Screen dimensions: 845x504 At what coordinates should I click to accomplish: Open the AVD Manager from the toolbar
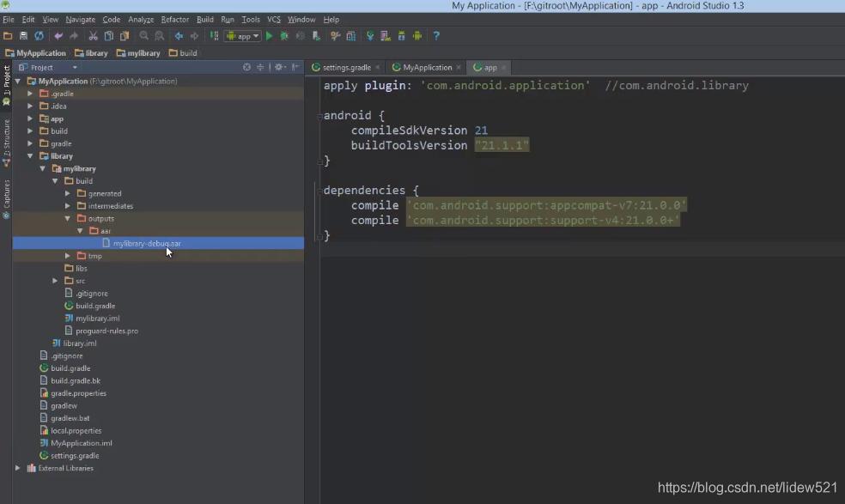pos(384,36)
